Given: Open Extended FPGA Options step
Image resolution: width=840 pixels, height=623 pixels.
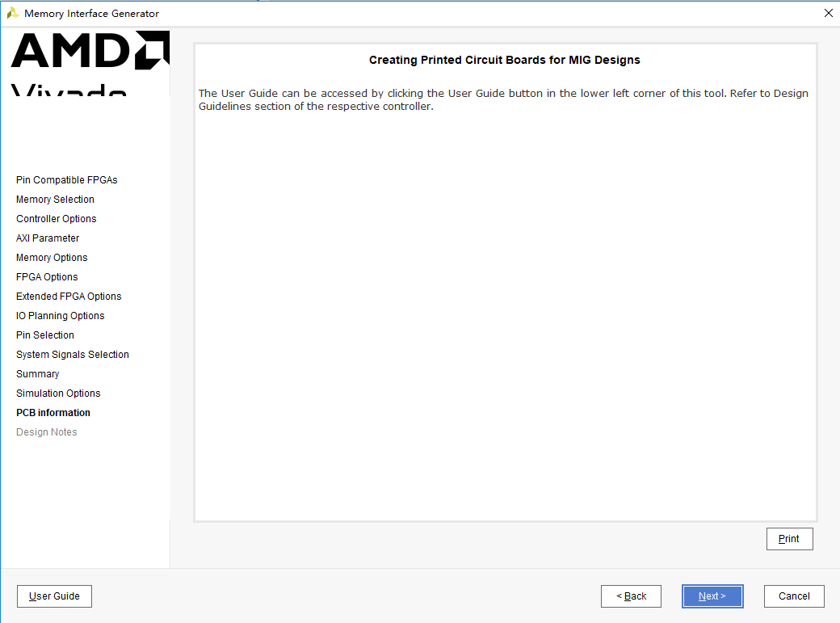Looking at the screenshot, I should (x=69, y=296).
